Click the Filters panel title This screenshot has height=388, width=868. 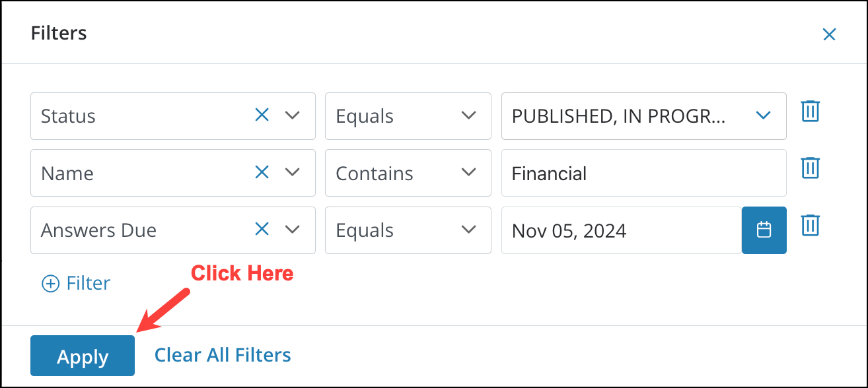coord(58,33)
